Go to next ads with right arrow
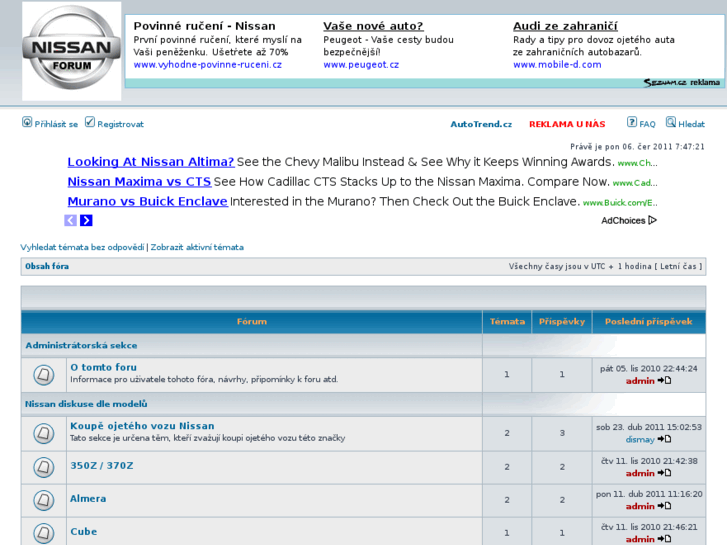727x545 pixels. [x=86, y=220]
